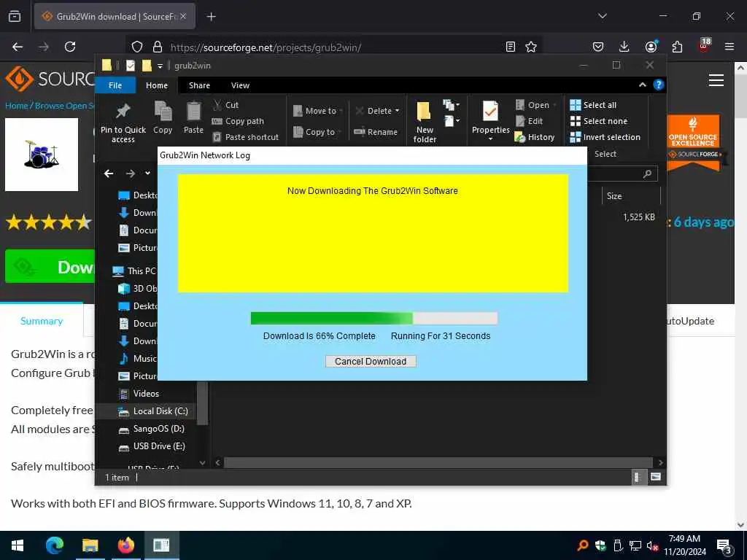Collapse the Explorer ribbon chevron
747x560 pixels.
tap(642, 85)
